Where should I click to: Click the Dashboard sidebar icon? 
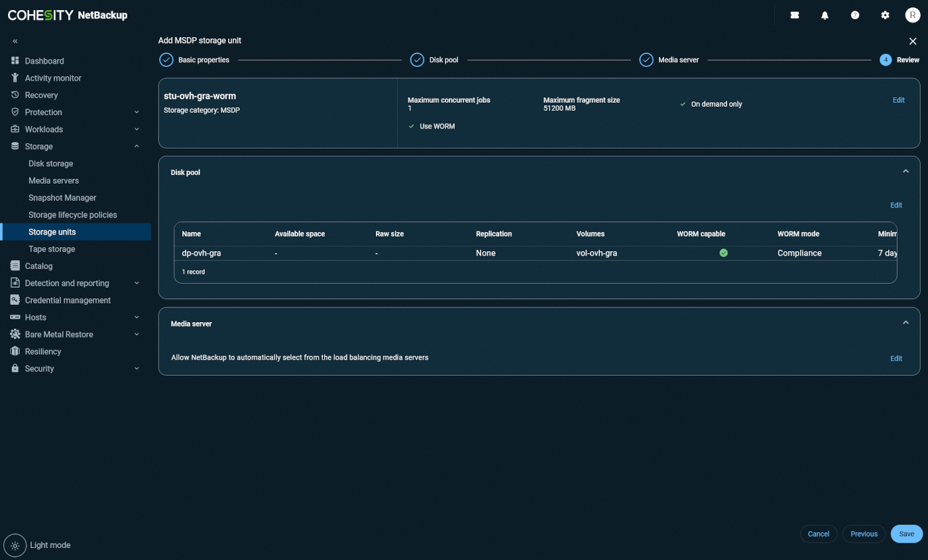tap(15, 61)
